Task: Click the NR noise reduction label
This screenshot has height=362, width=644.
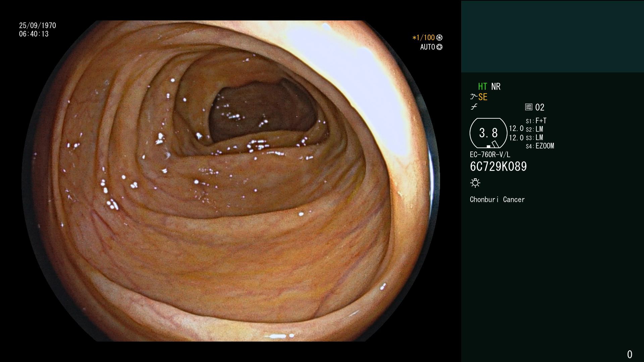Action: (x=496, y=86)
